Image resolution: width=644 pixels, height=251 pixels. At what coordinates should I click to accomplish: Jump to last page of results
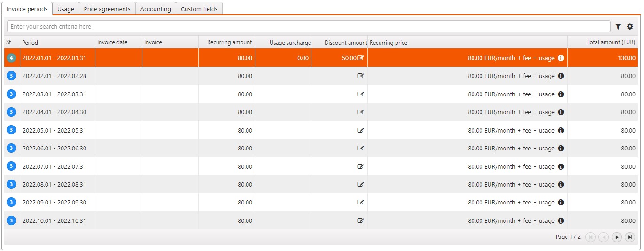coord(630,237)
